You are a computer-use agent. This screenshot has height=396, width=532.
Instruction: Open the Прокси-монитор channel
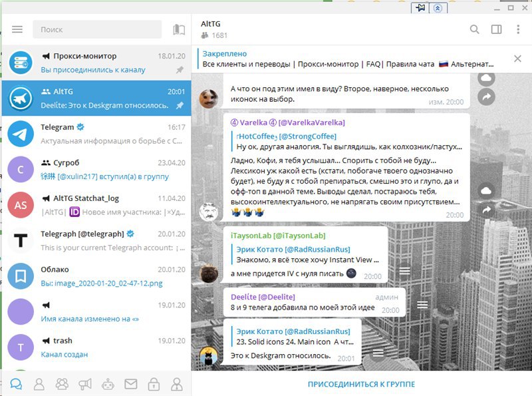[x=96, y=63]
